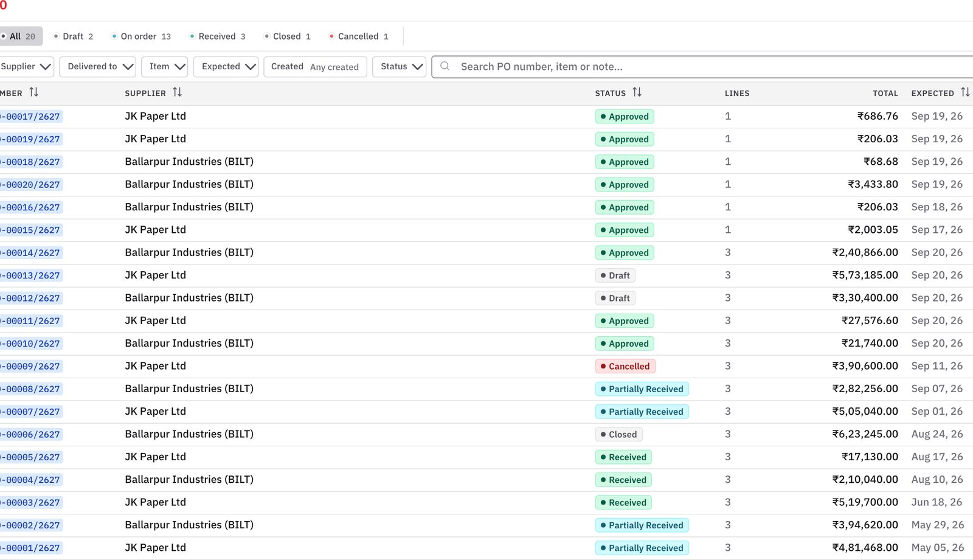This screenshot has width=973, height=560.
Task: Open purchase order 00009/2627
Action: tap(31, 366)
